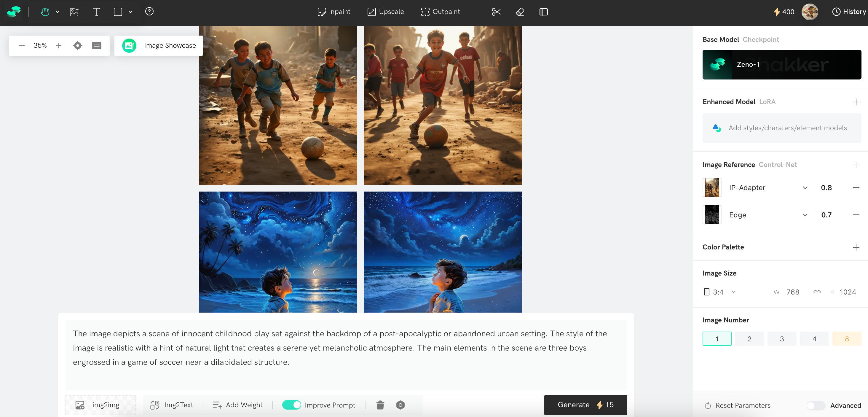
Task: Open the Outpaint tool
Action: click(441, 12)
